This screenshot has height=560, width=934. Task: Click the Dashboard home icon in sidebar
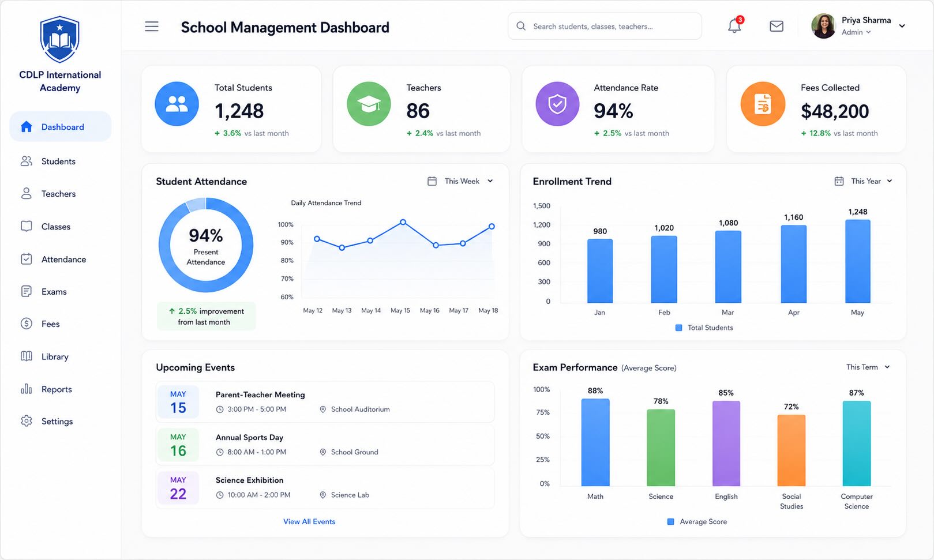[x=27, y=126]
